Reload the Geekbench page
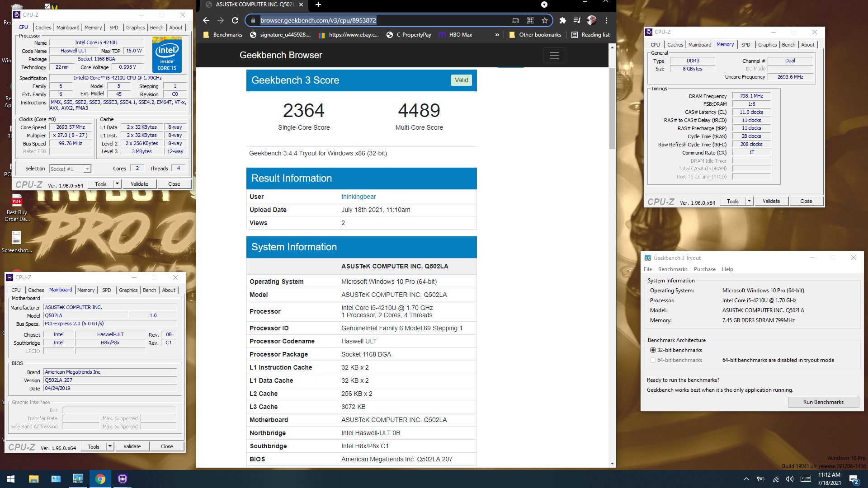The height and width of the screenshot is (488, 868). [235, 20]
